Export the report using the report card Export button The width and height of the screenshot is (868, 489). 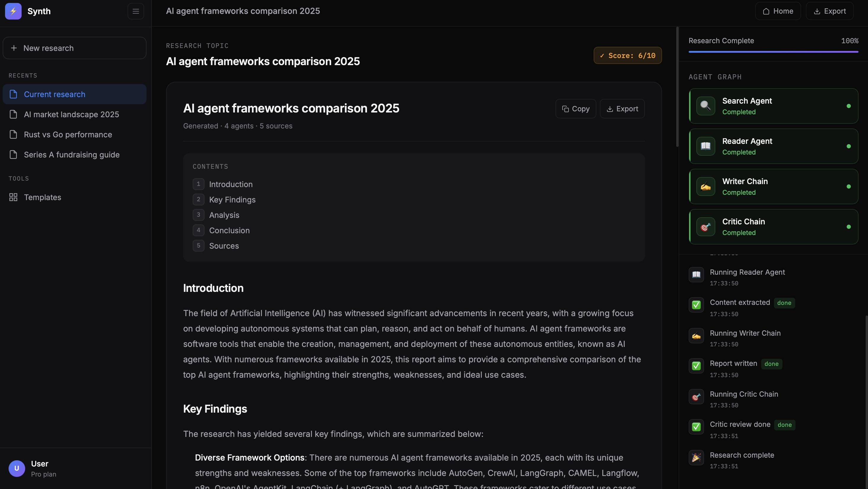[x=622, y=109]
